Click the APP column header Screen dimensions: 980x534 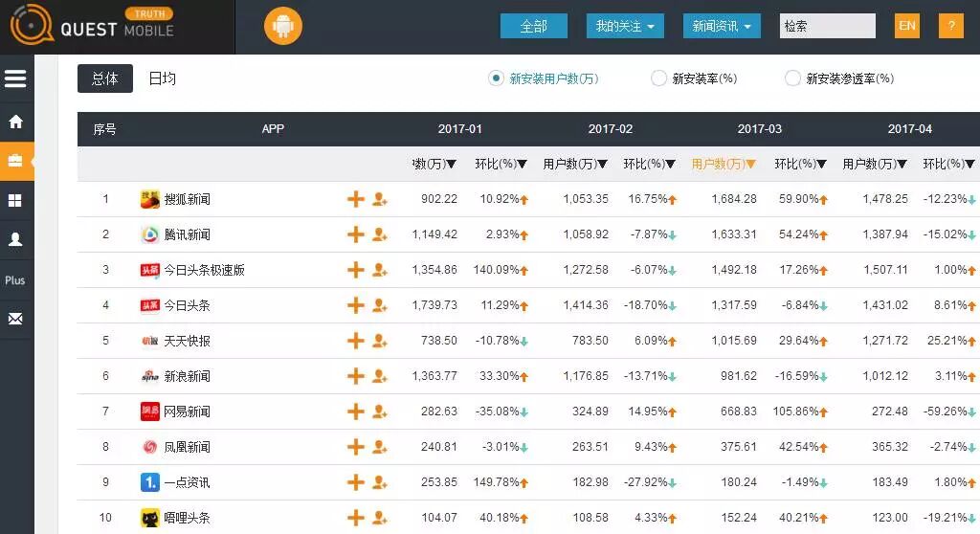point(273,129)
